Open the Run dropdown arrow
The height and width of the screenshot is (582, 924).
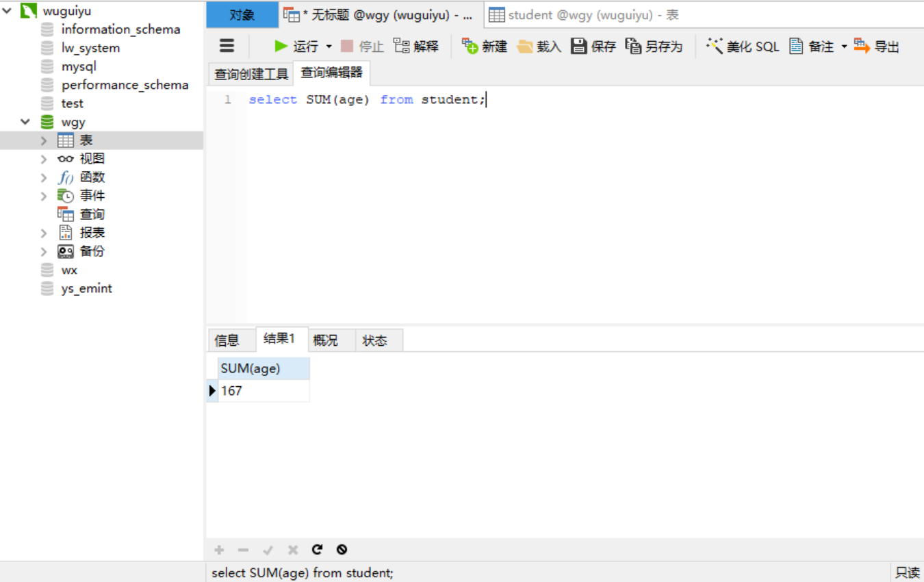(x=329, y=47)
